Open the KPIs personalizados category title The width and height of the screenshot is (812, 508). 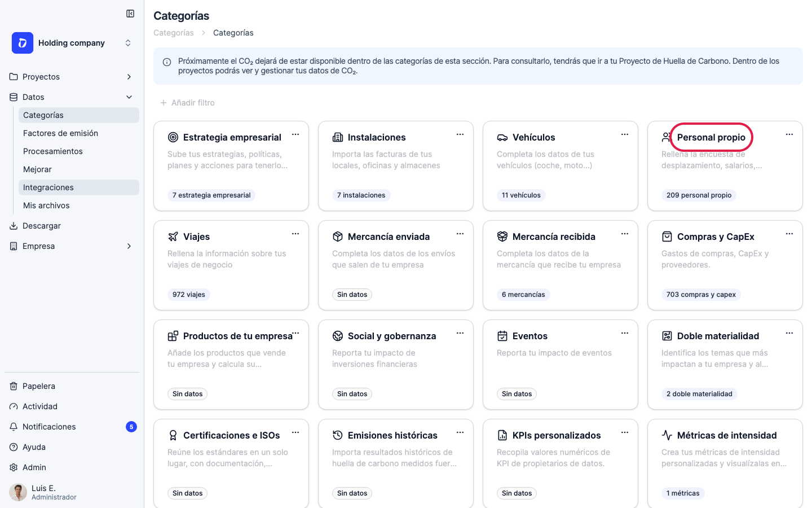pyautogui.click(x=557, y=435)
